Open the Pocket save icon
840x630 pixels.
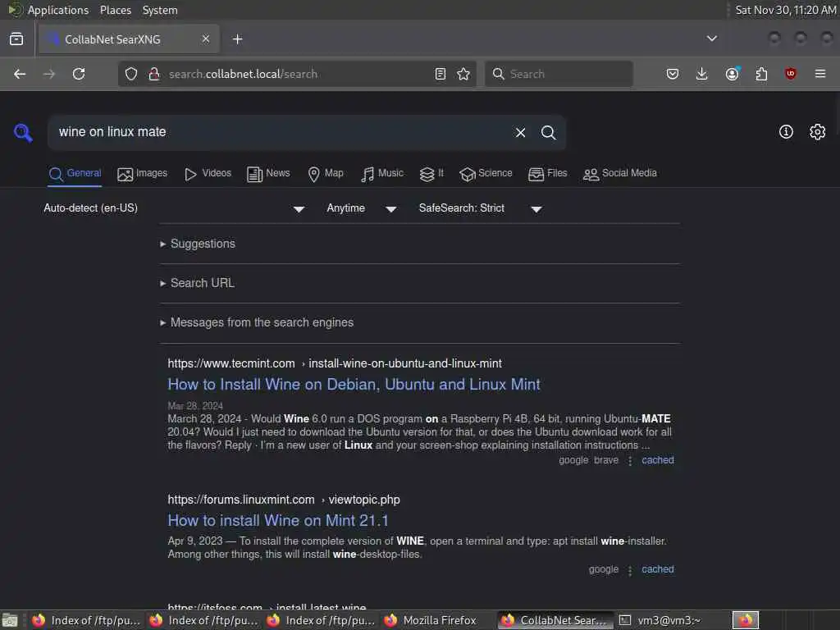point(673,74)
